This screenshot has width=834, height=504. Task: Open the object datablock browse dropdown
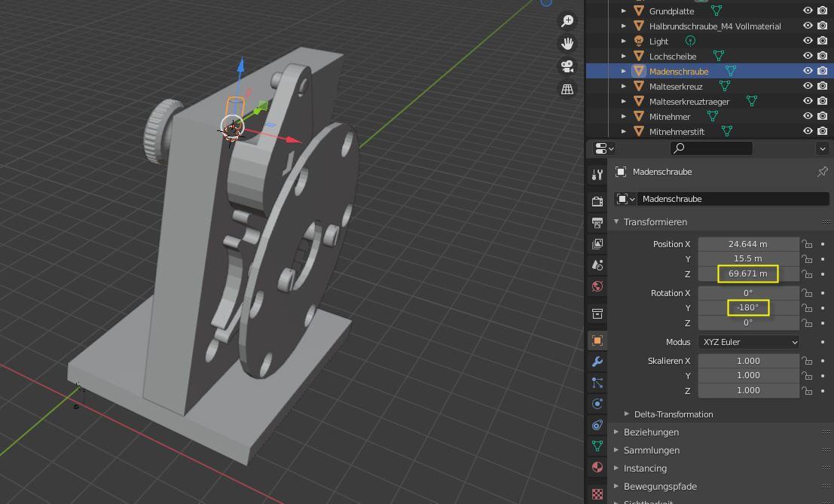click(x=625, y=199)
